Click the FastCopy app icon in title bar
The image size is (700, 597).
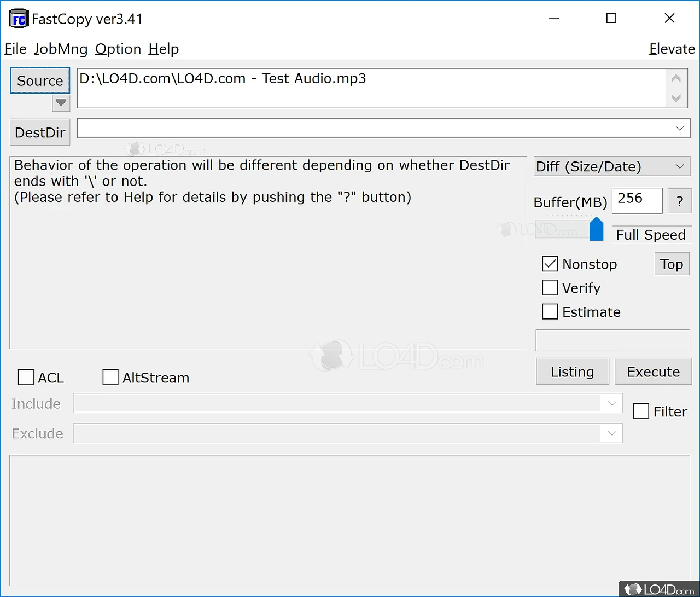tap(19, 19)
